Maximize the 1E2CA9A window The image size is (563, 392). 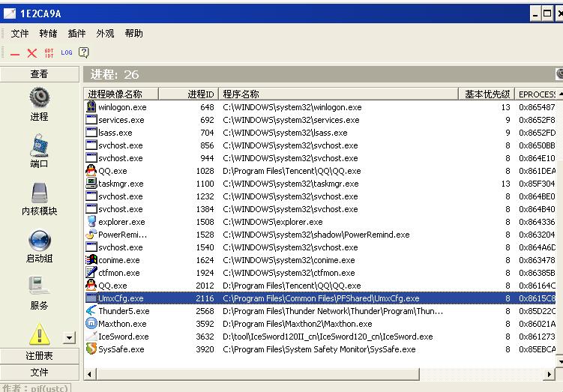[x=547, y=14]
